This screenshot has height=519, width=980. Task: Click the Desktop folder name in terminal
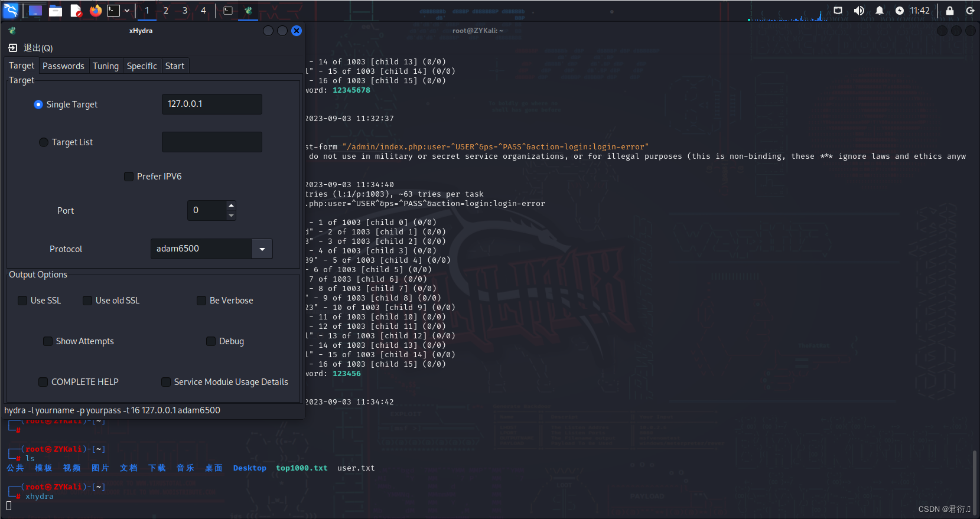coord(250,468)
